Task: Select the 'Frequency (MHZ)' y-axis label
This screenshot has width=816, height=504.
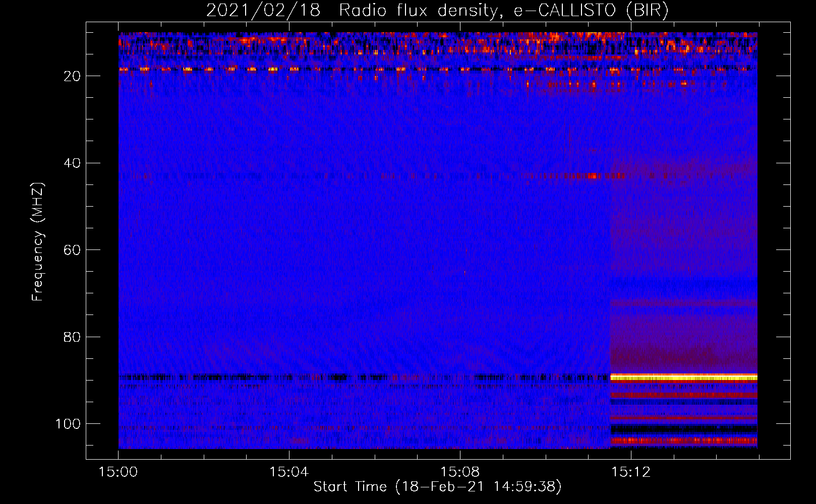Action: pyautogui.click(x=38, y=242)
